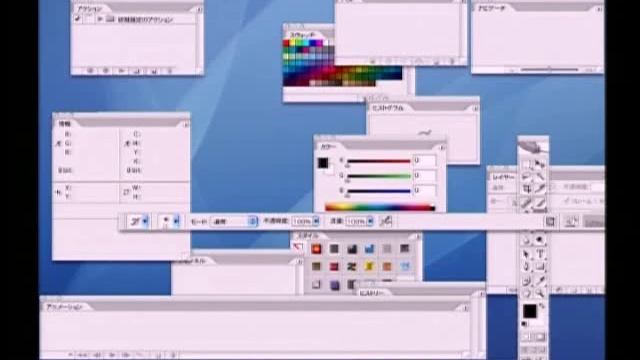
Task: Select the Magic Wand tool
Action: 540,176
